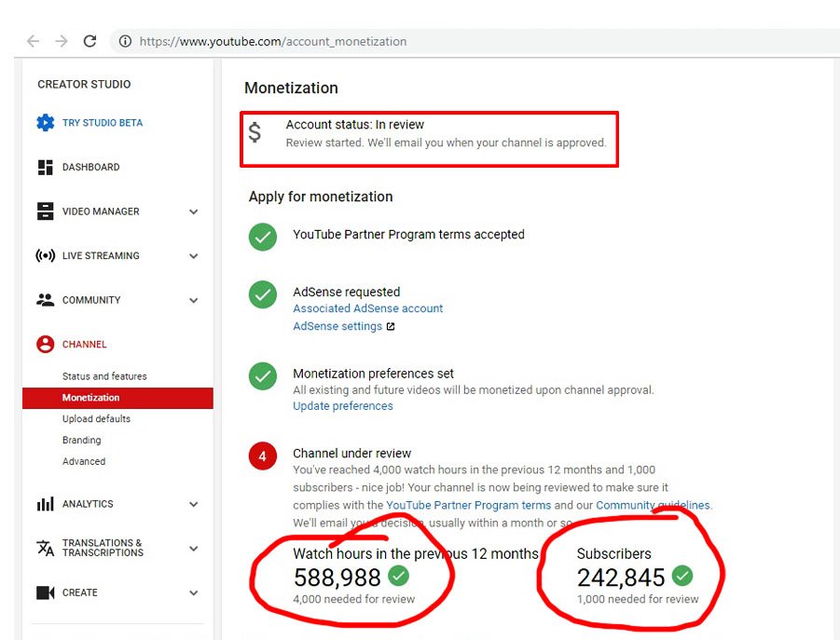Select the Monetization page title
This screenshot has width=840, height=640.
pos(291,88)
